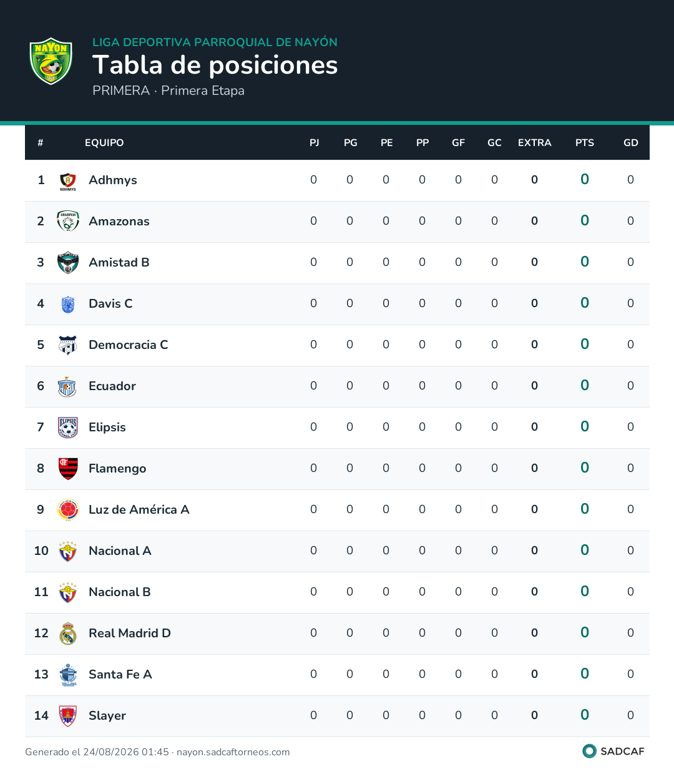This screenshot has width=674, height=784.
Task: Click the Adhmys team crest
Action: [68, 180]
